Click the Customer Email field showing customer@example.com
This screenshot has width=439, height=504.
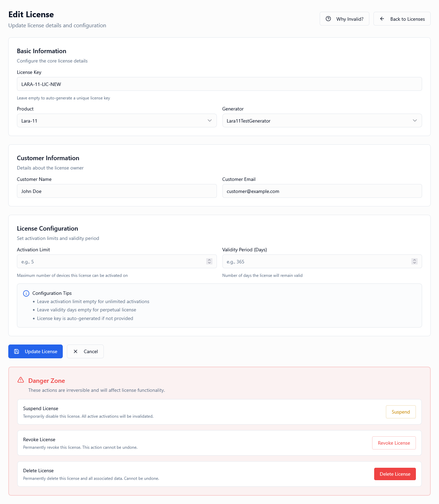[x=322, y=191]
